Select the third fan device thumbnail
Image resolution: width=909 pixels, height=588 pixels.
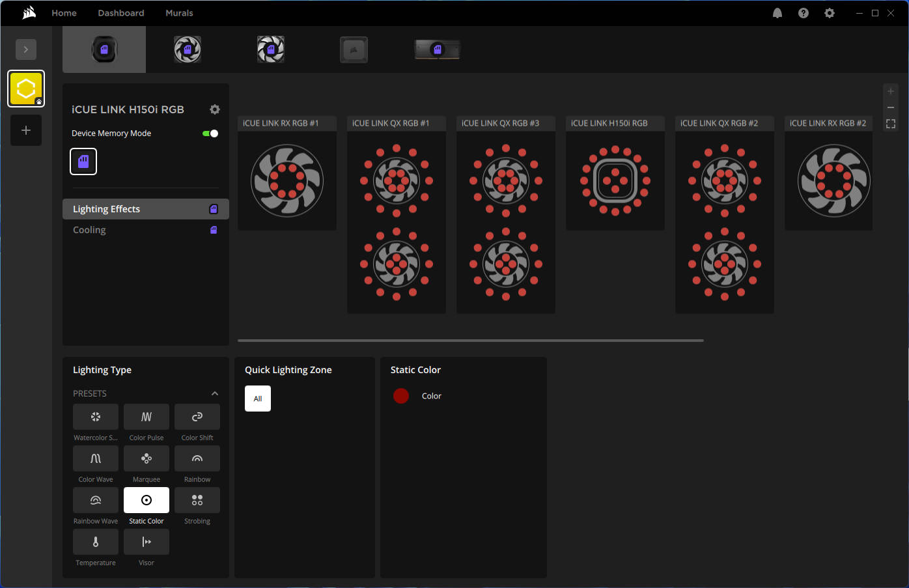point(271,49)
